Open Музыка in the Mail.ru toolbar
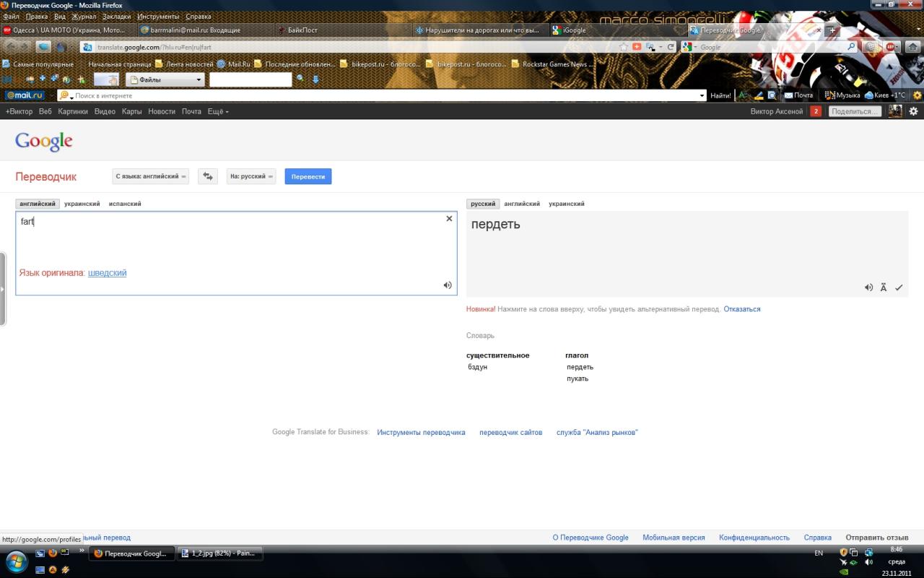 (x=842, y=95)
